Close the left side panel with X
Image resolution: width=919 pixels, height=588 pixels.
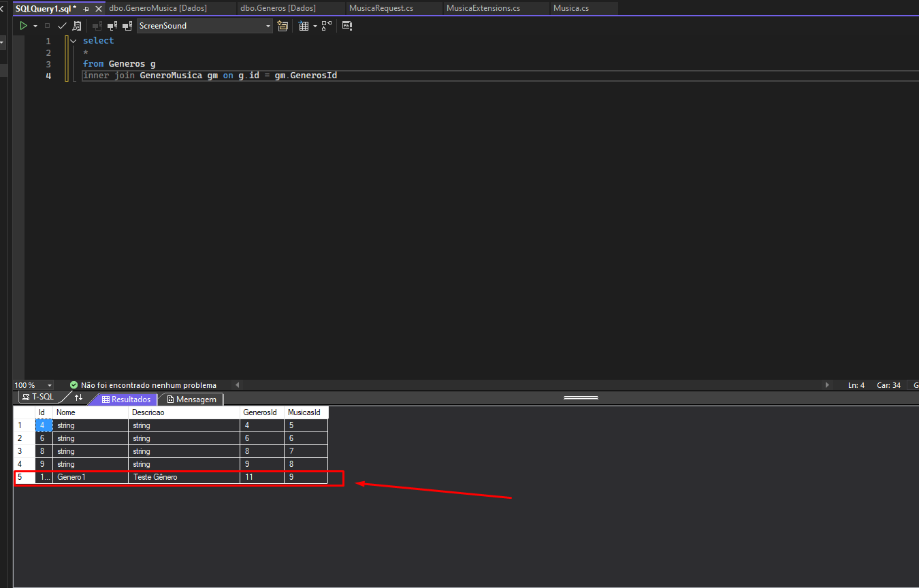click(x=3, y=9)
